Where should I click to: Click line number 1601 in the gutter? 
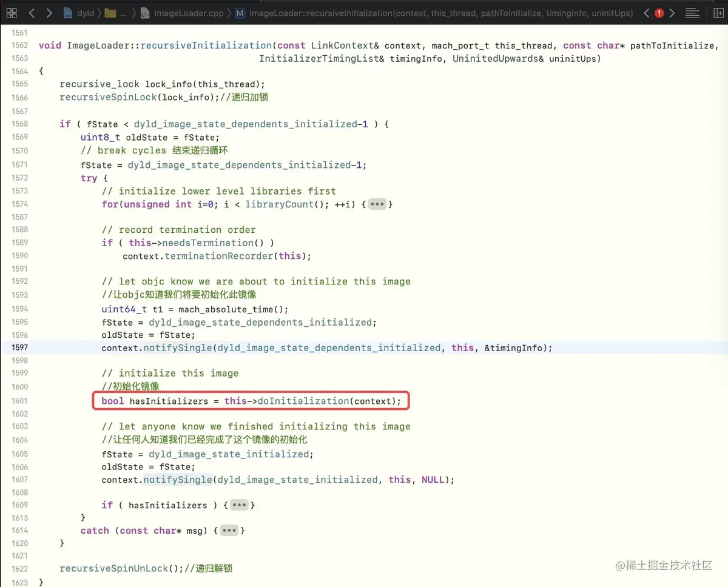click(x=19, y=400)
